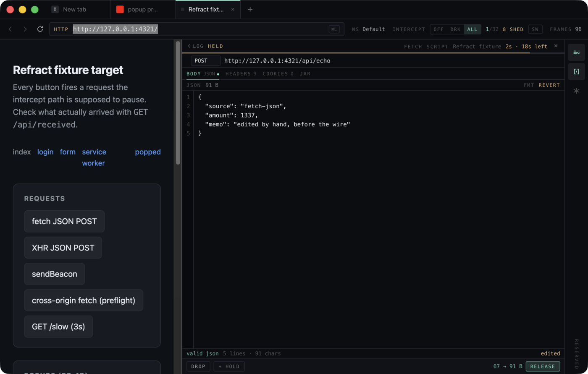Reload the current page
This screenshot has height=374, width=588.
point(40,29)
